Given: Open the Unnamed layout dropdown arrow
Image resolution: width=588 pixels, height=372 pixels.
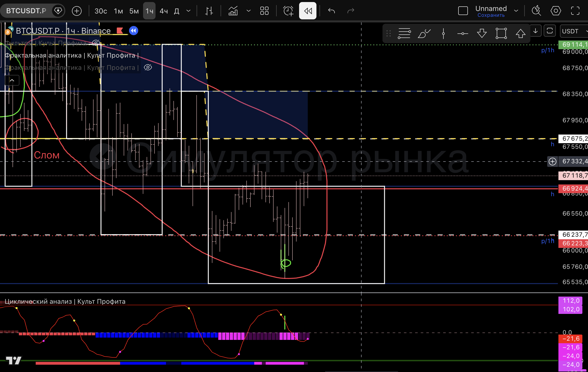Looking at the screenshot, I should [516, 11].
